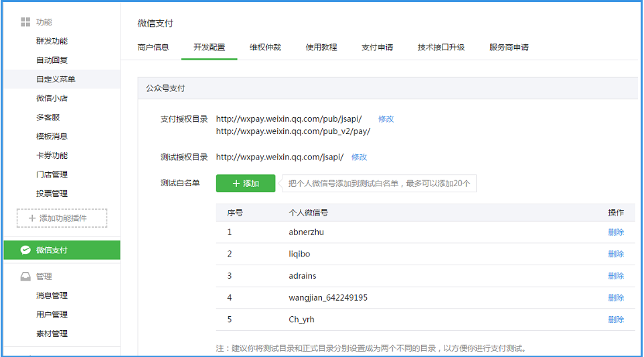The height and width of the screenshot is (357, 644).
Task: Click 修改 next to 支付授权目录
Action: [386, 119]
